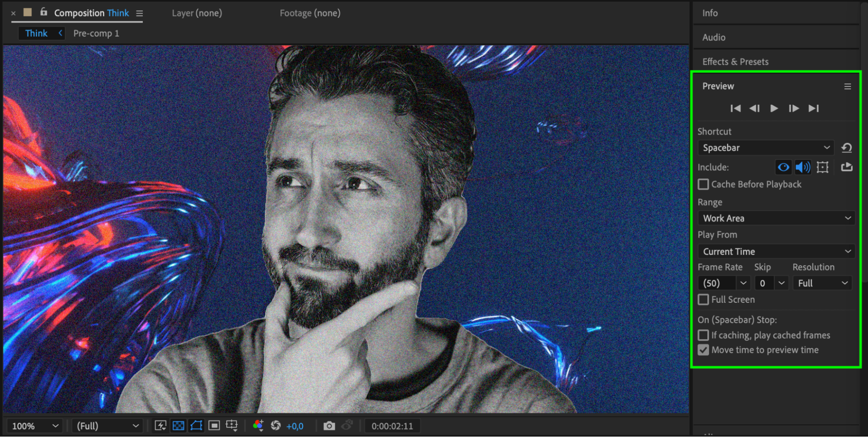Reset the preview shortcut settings
This screenshot has height=437, width=868.
(x=846, y=148)
